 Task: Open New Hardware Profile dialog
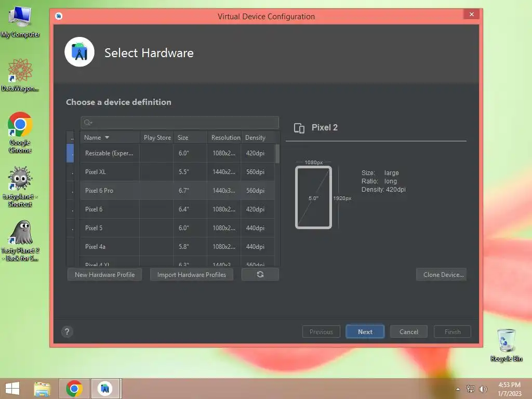(104, 274)
